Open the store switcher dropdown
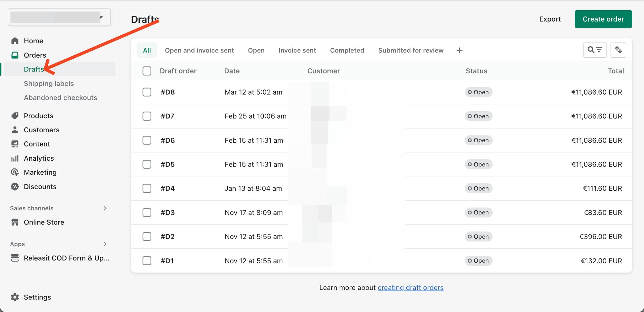644x312 pixels. [59, 17]
